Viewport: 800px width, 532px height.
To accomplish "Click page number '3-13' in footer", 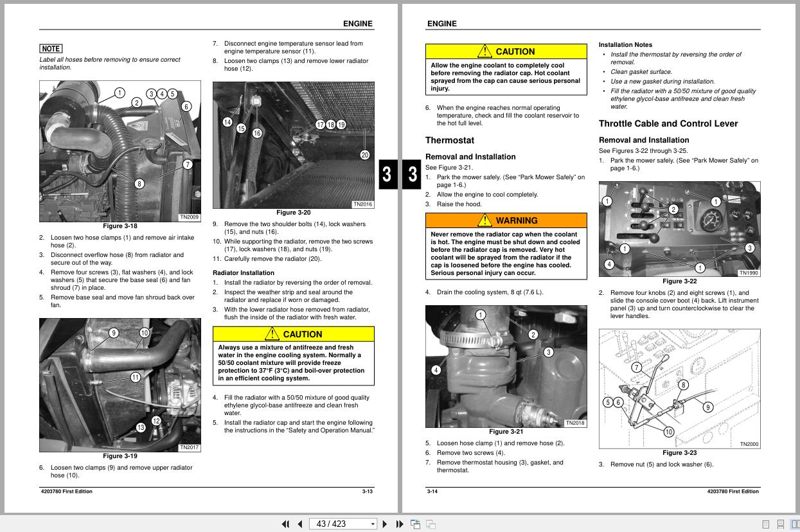I will 367,492.
